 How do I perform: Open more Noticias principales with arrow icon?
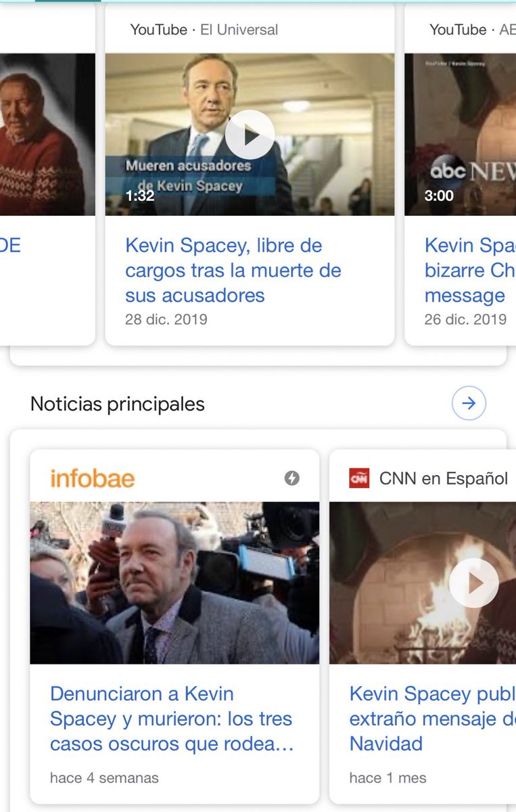(469, 404)
